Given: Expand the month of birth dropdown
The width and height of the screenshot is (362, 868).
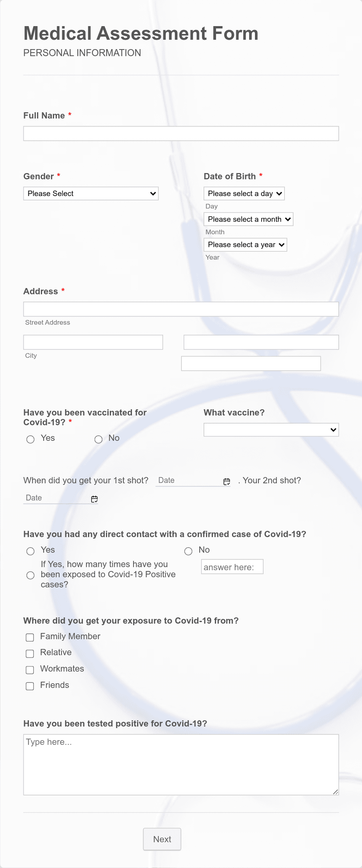Looking at the screenshot, I should pyautogui.click(x=248, y=219).
